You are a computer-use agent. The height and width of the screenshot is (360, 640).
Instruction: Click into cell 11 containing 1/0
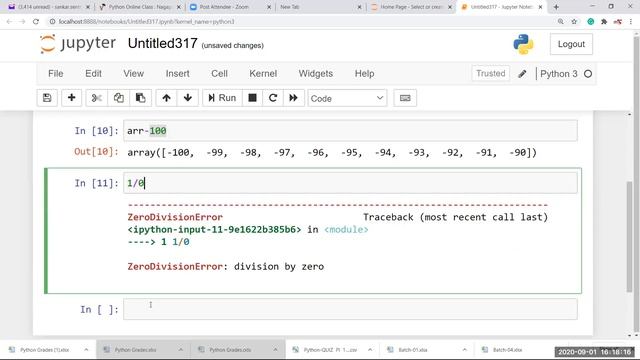click(x=350, y=183)
